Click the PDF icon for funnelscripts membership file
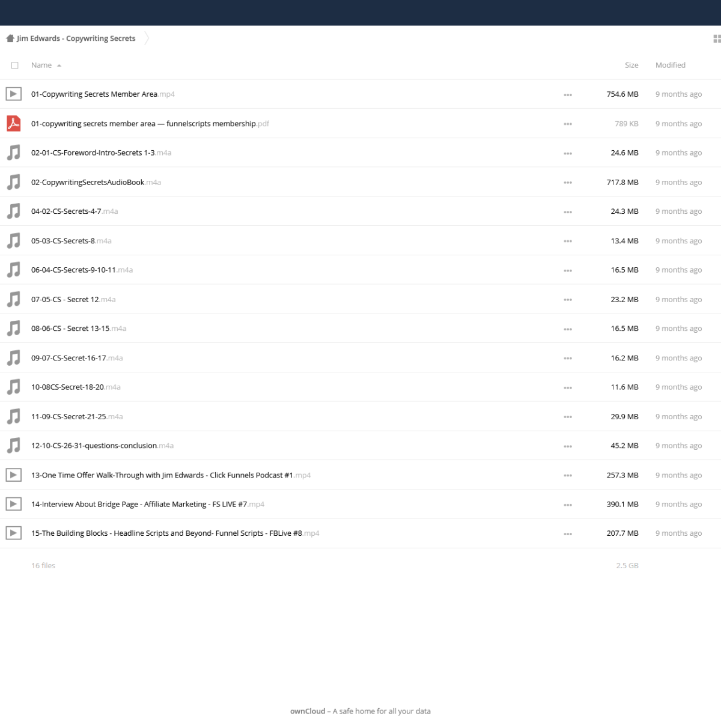 point(14,123)
